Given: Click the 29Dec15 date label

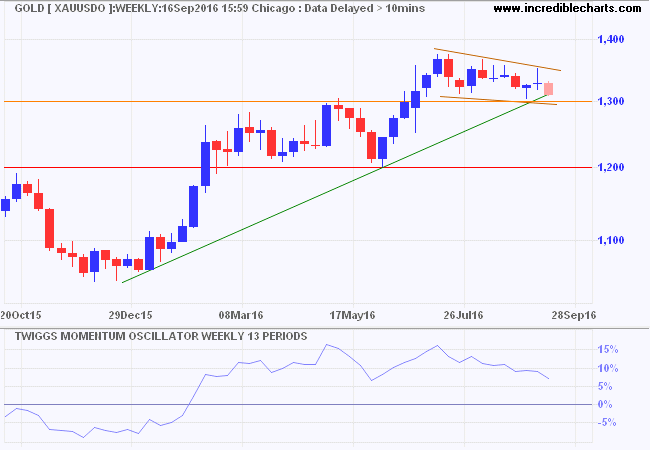Looking at the screenshot, I should [x=130, y=315].
